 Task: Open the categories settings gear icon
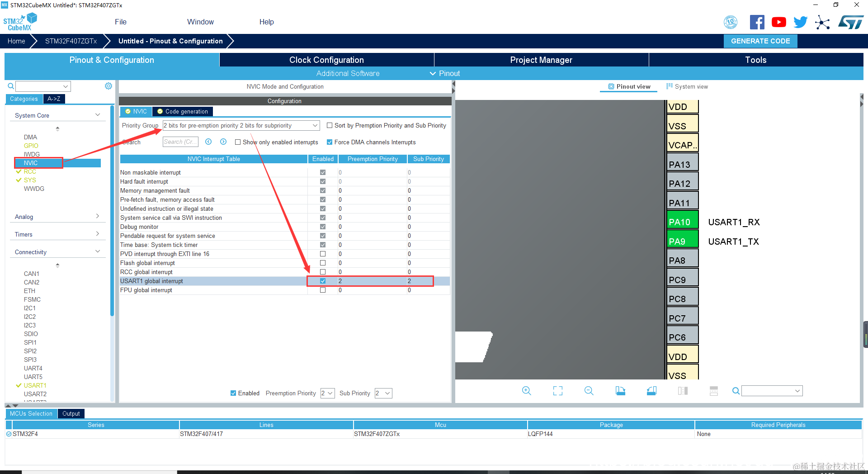[x=108, y=86]
